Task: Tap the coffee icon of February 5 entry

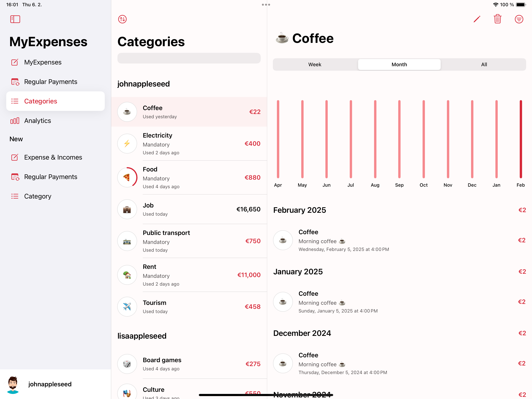Action: 283,240
